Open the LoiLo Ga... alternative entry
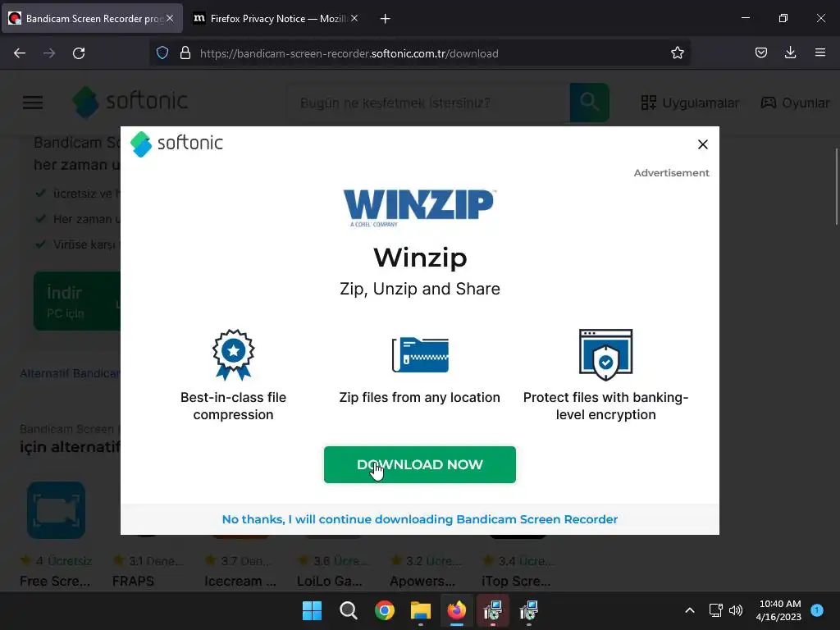Viewport: 840px width, 630px height. (x=330, y=582)
